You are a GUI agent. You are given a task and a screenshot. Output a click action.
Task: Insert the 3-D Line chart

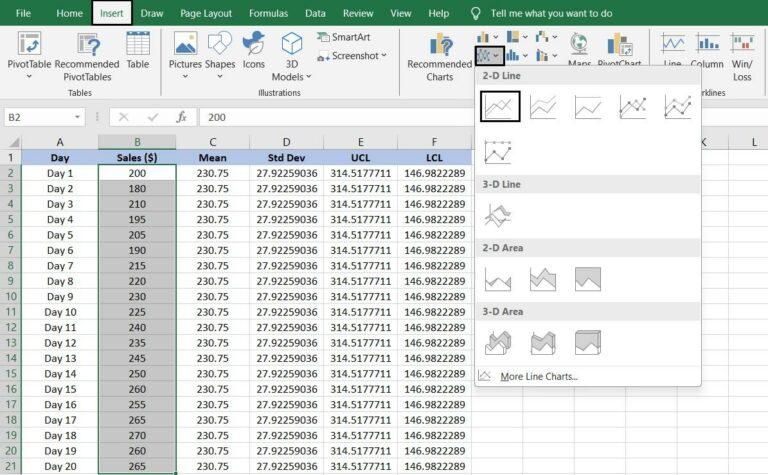click(x=498, y=215)
